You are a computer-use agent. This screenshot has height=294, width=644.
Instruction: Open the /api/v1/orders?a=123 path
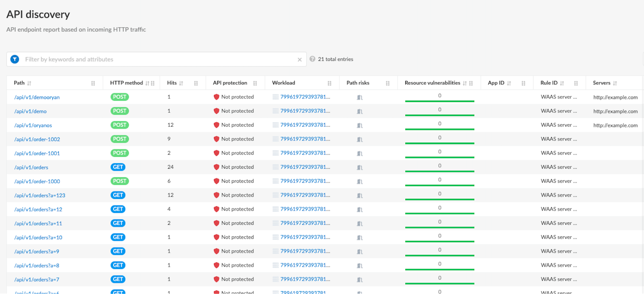click(x=40, y=195)
